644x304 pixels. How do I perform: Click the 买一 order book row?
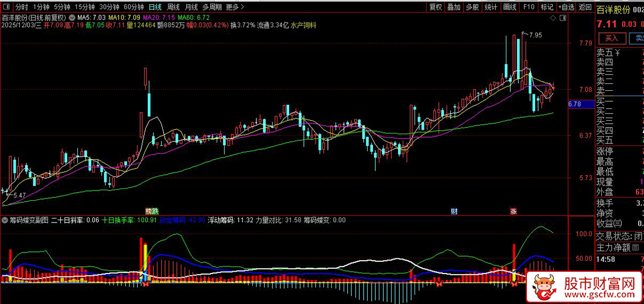click(x=620, y=101)
